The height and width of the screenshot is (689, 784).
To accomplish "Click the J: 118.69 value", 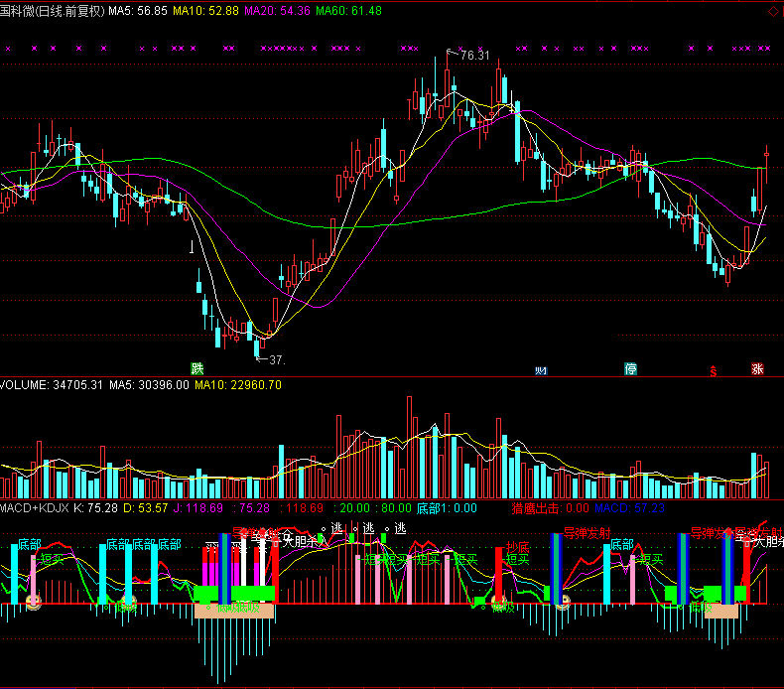I will coord(198,508).
